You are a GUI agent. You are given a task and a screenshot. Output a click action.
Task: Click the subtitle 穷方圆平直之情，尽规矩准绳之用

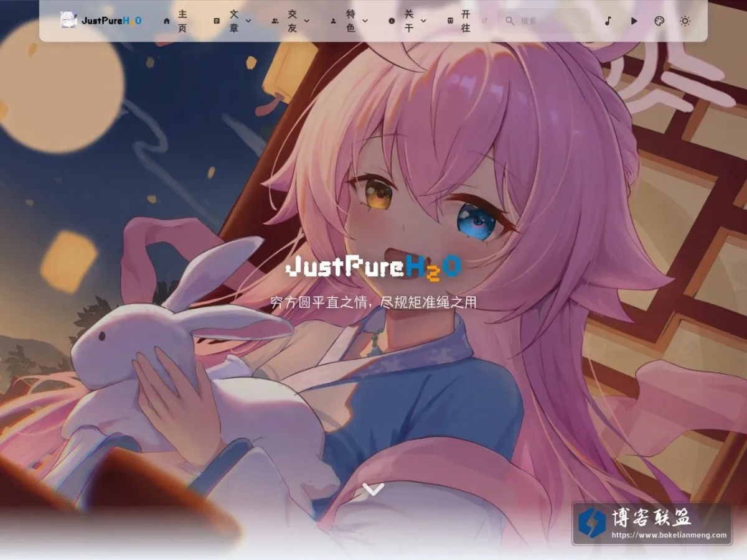(374, 303)
